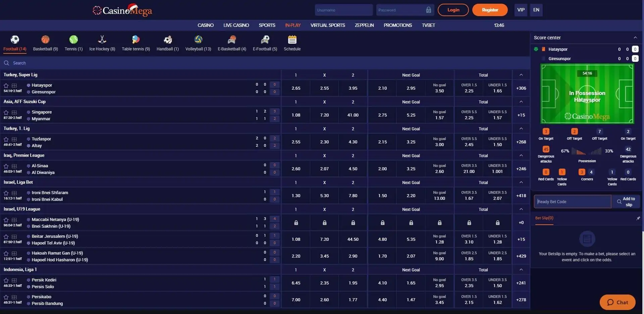Select the Basketball sport icon

coord(45,39)
